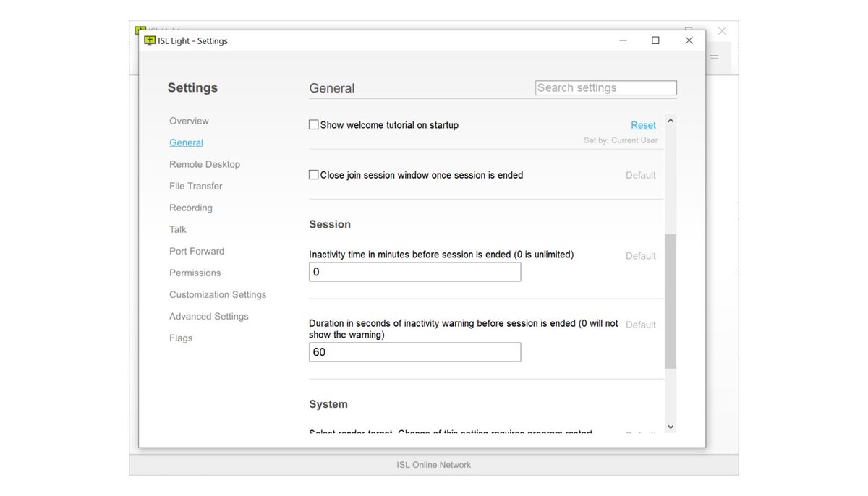Screen dimensions: 868x496
Task: Click the scrollbar down arrow
Action: [x=671, y=427]
